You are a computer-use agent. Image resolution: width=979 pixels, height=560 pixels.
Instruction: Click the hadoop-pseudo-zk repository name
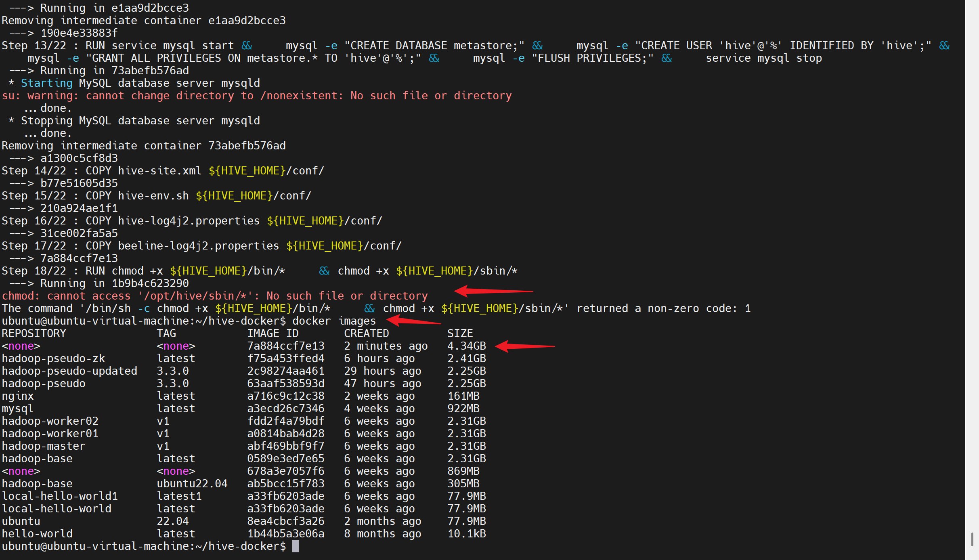tap(53, 359)
